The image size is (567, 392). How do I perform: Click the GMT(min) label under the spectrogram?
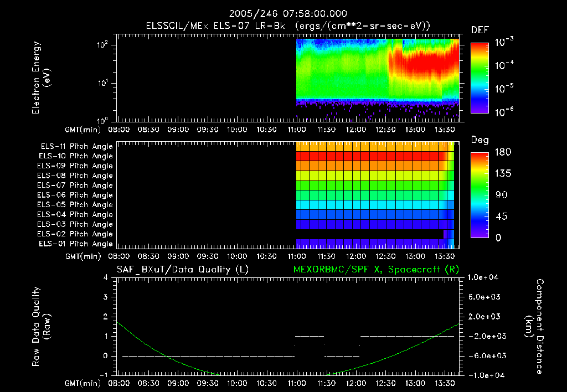(x=83, y=130)
